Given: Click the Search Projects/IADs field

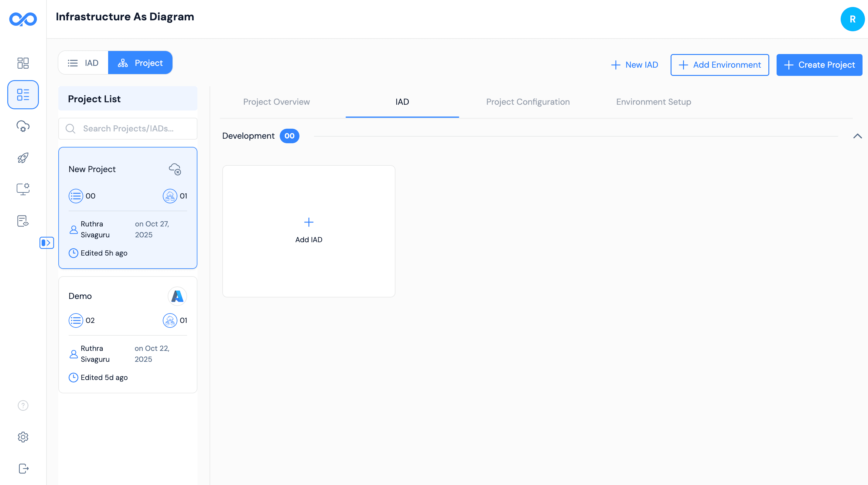Looking at the screenshot, I should tap(128, 128).
